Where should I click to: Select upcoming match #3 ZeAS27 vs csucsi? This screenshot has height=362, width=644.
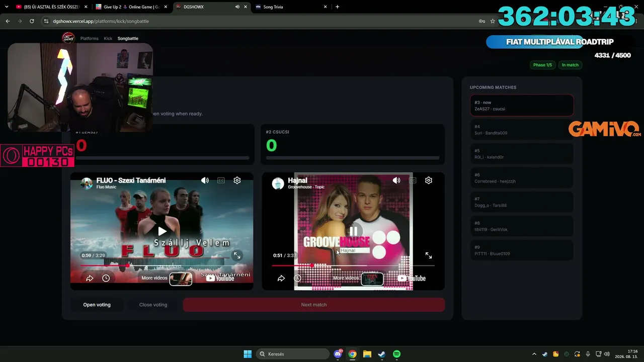[x=522, y=106]
